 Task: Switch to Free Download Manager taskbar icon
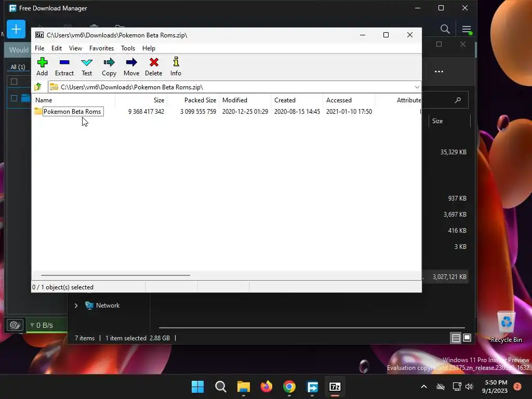[x=312, y=387]
